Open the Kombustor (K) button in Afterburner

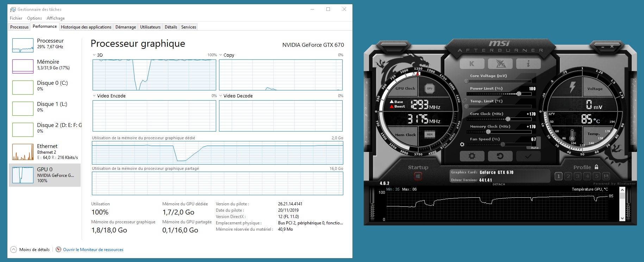472,64
